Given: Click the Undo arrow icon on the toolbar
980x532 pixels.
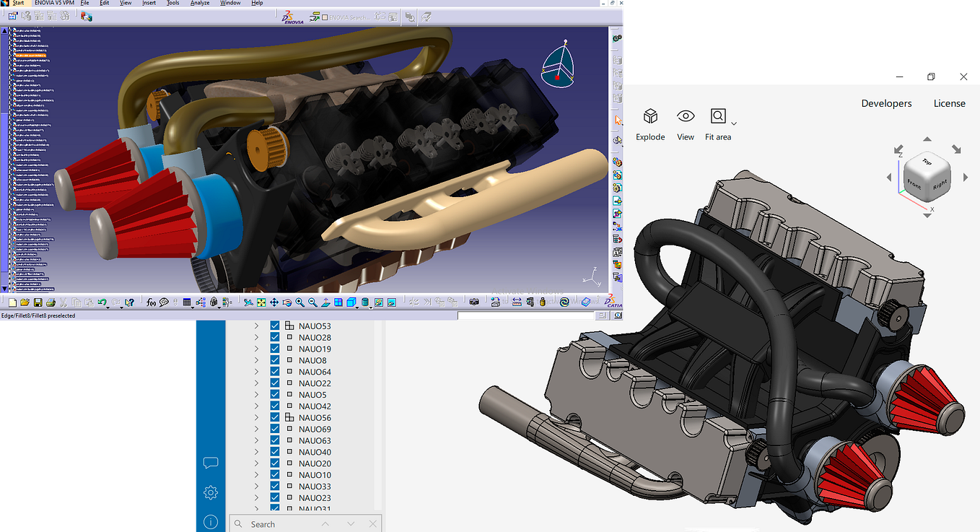Looking at the screenshot, I should [x=101, y=302].
